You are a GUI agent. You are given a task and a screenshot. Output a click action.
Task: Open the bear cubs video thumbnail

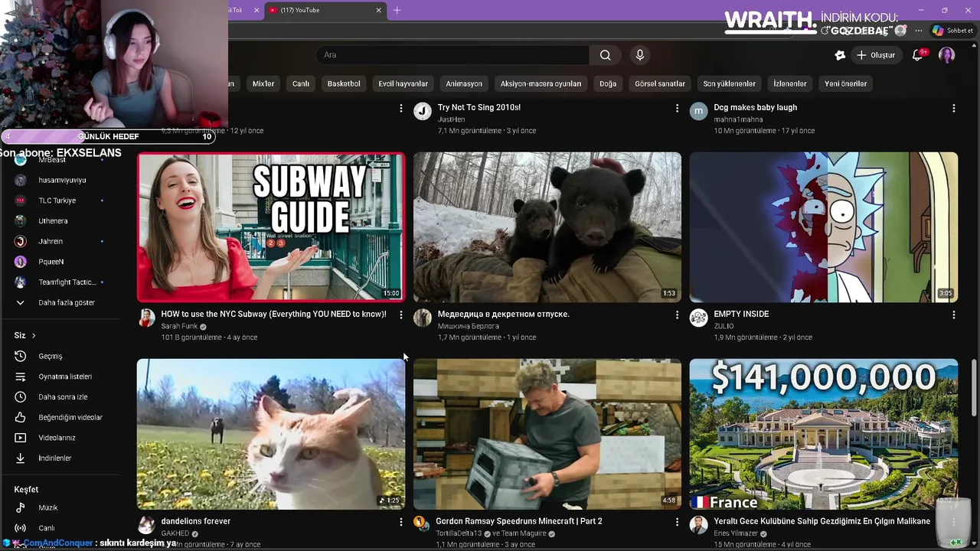pos(547,227)
